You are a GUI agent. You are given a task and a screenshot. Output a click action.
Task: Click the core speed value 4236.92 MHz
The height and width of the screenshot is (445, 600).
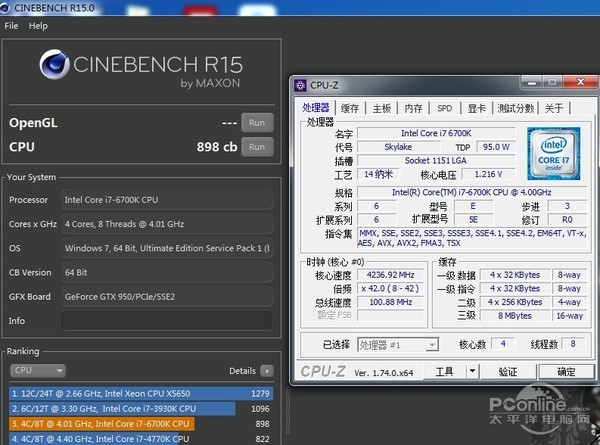pyautogui.click(x=390, y=275)
